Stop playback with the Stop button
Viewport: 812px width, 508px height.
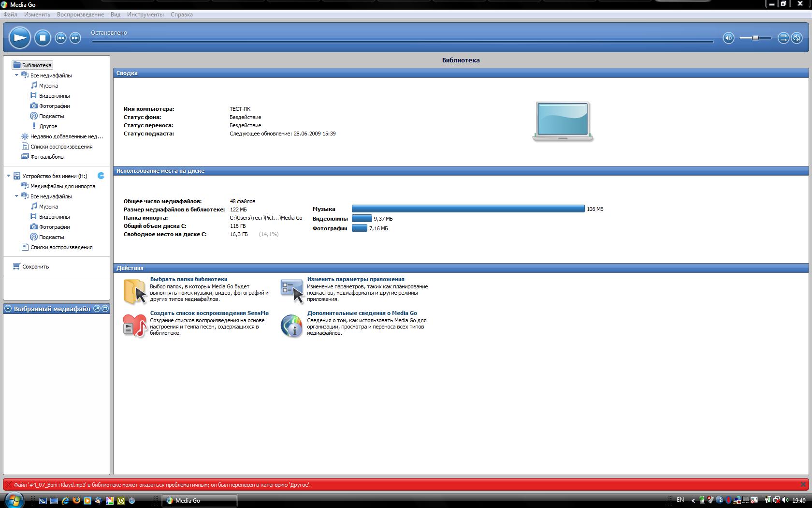click(x=43, y=38)
